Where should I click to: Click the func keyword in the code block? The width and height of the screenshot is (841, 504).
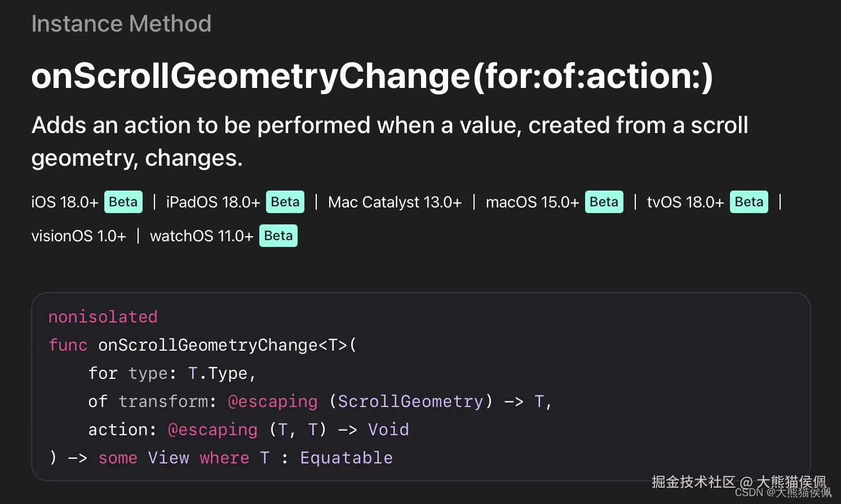(68, 345)
